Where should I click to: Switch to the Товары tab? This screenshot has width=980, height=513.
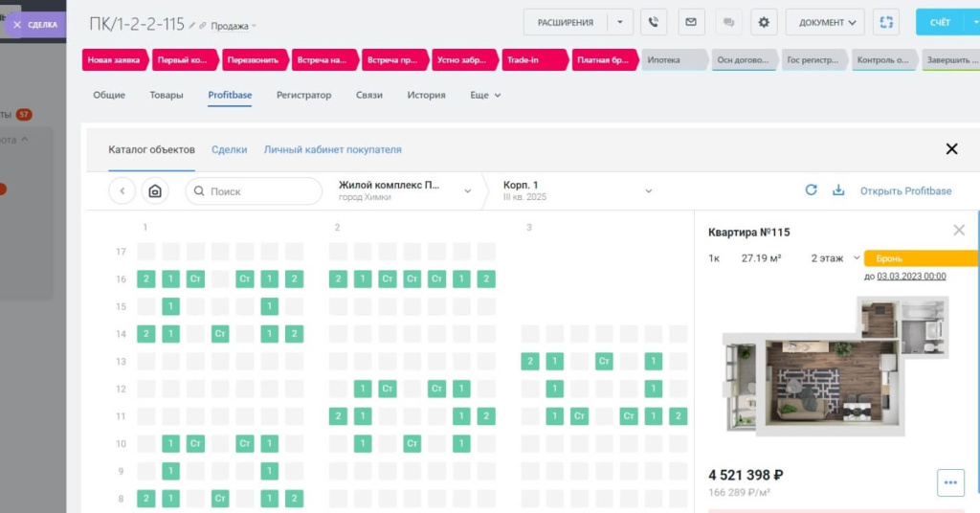[x=167, y=96]
